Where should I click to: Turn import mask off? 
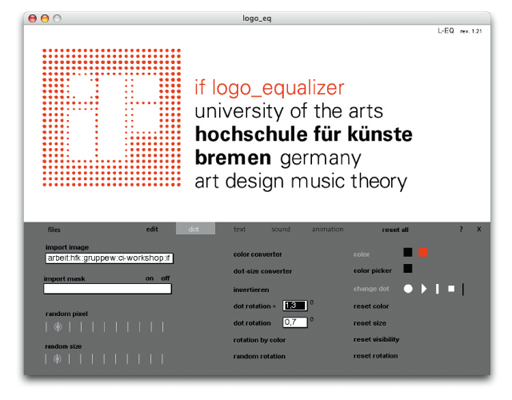point(165,278)
